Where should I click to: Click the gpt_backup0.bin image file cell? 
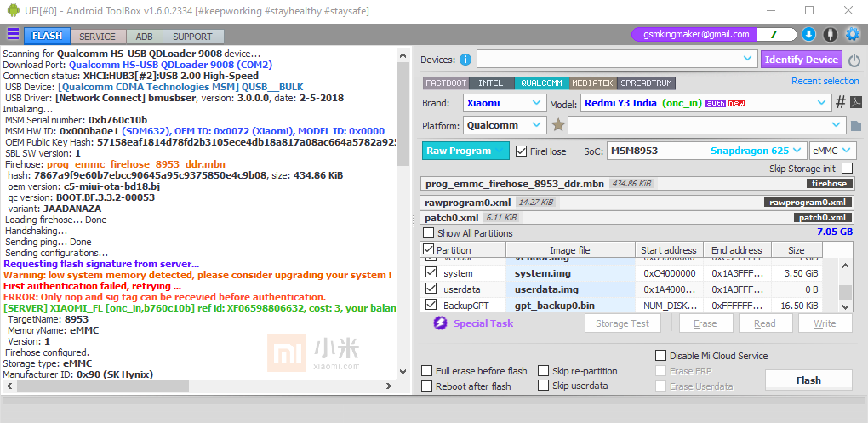point(570,306)
